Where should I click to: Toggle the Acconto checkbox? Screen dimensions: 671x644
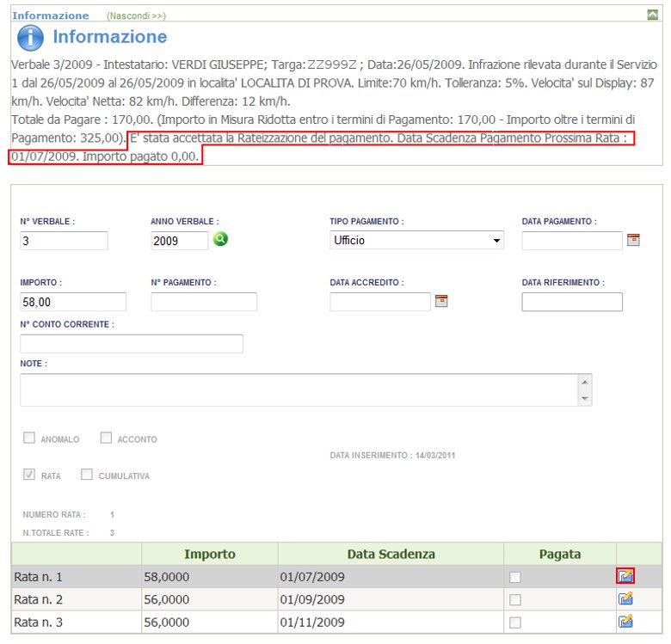tap(106, 438)
